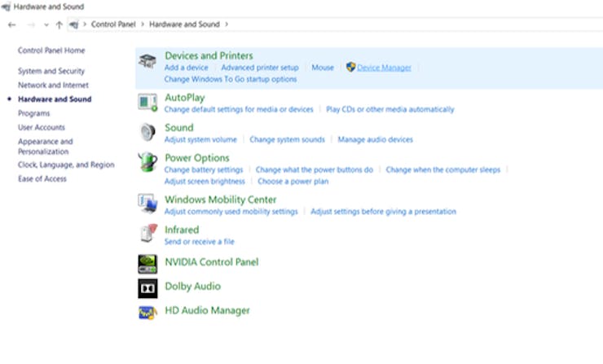Change when the computer sleeps
Viewport: 603px width, 364px height.
pos(443,170)
